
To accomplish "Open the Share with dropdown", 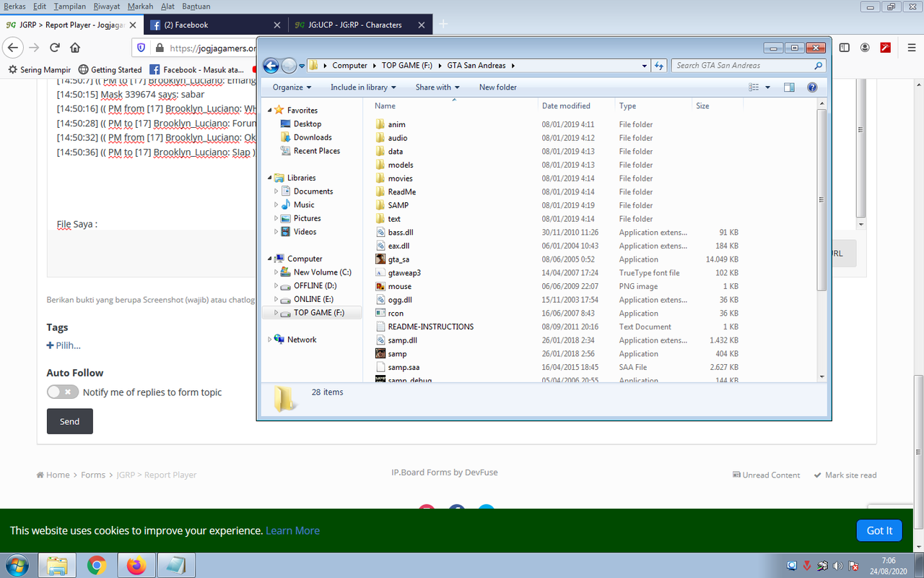I will [x=437, y=87].
